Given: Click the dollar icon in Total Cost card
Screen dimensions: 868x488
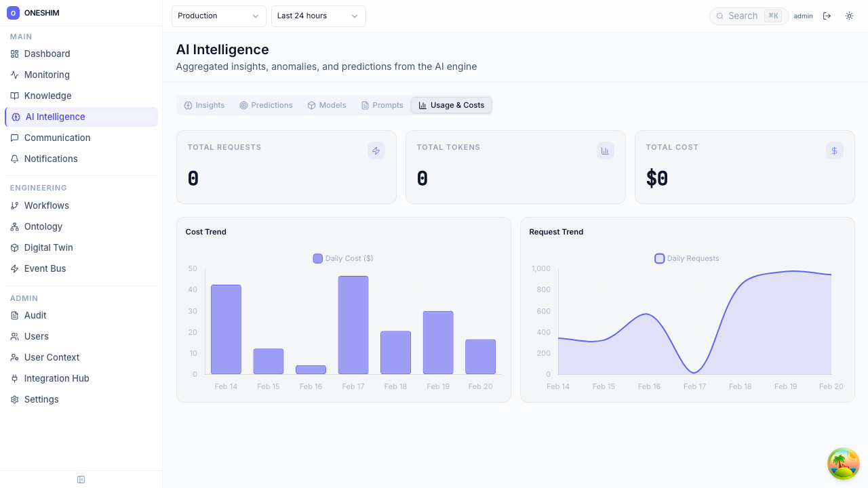Looking at the screenshot, I should pos(834,150).
